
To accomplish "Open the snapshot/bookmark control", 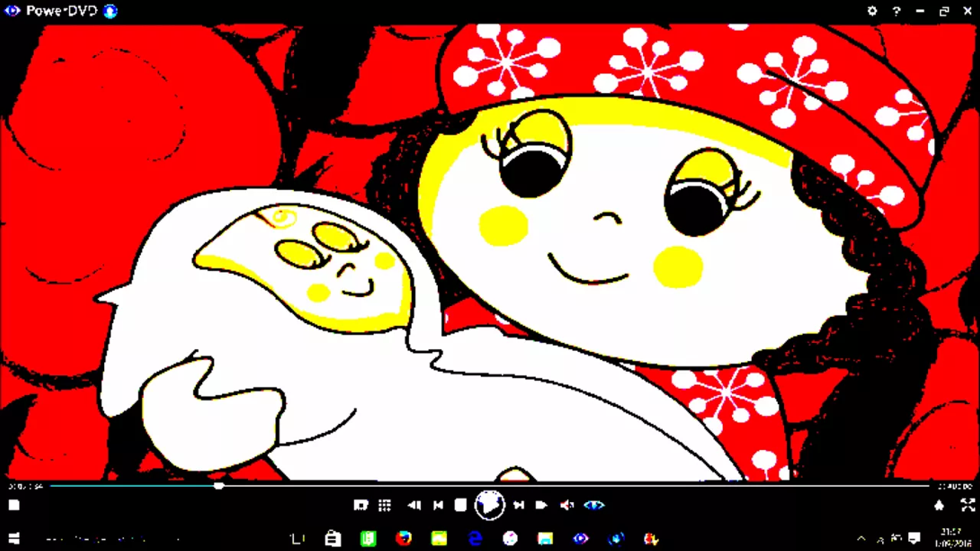I will (361, 505).
